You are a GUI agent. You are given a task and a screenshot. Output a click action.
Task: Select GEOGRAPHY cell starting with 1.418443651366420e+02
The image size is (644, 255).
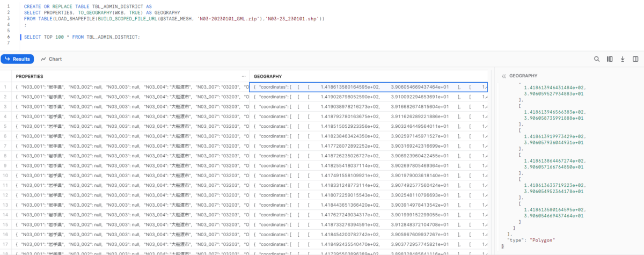coord(369,204)
